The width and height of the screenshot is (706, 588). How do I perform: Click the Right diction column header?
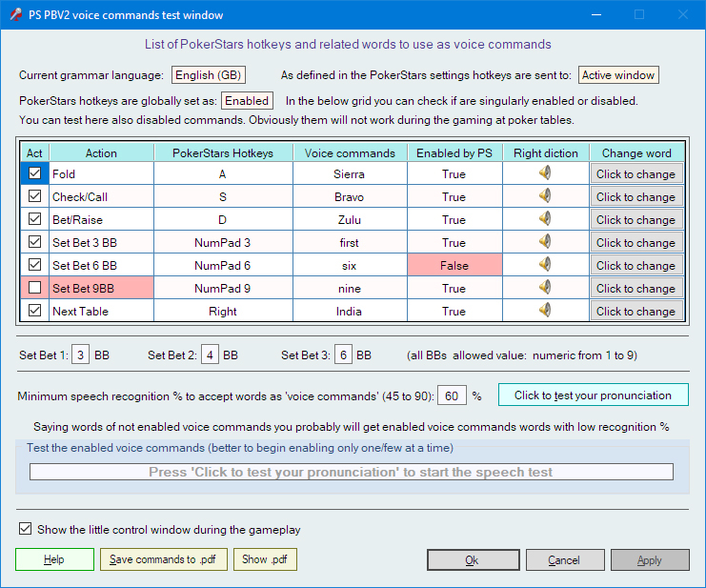[x=546, y=153]
